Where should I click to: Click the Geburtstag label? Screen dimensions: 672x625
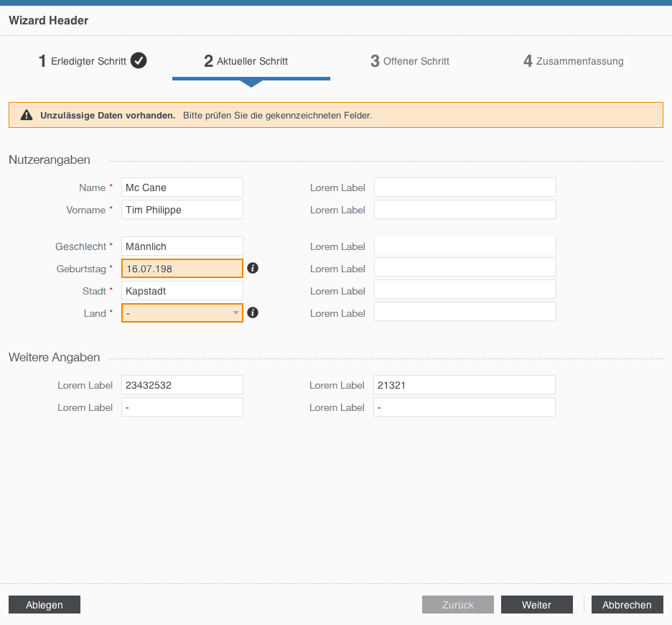point(81,269)
